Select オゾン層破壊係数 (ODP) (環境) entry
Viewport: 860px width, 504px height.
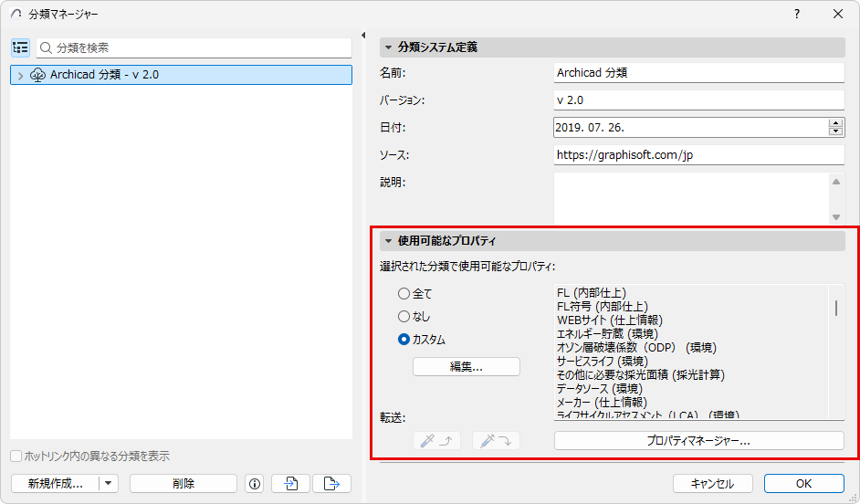click(x=636, y=348)
